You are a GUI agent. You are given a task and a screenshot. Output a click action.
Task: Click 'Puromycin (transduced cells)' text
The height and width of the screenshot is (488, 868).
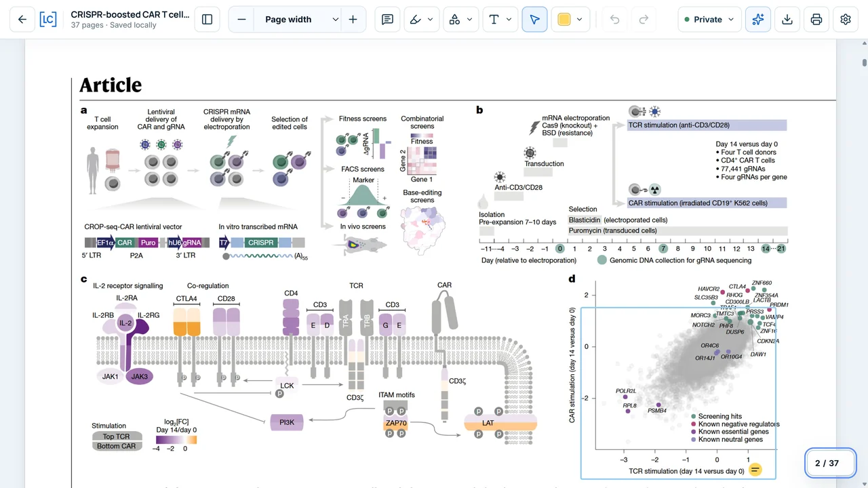tap(613, 230)
